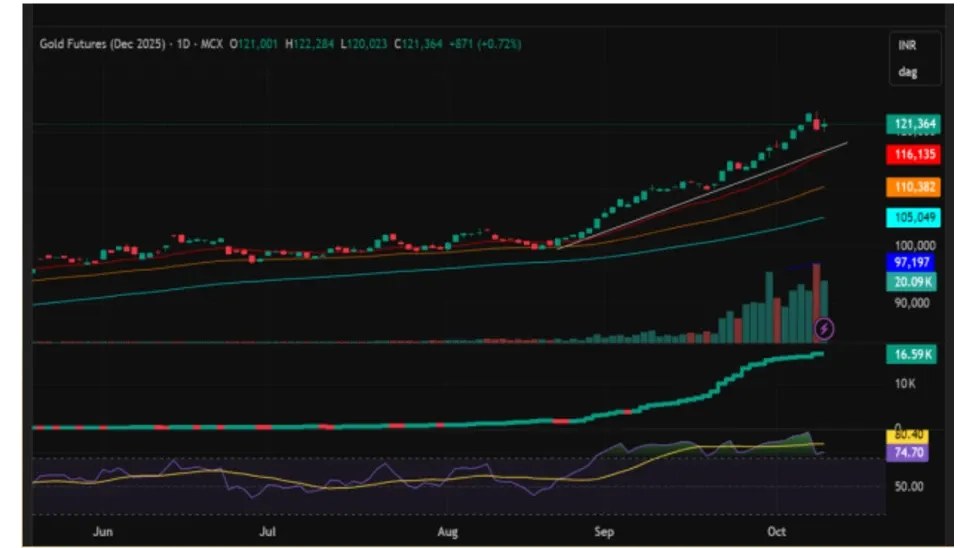Click the Sep date on time axis
Screen dimensions: 974x548
click(603, 533)
